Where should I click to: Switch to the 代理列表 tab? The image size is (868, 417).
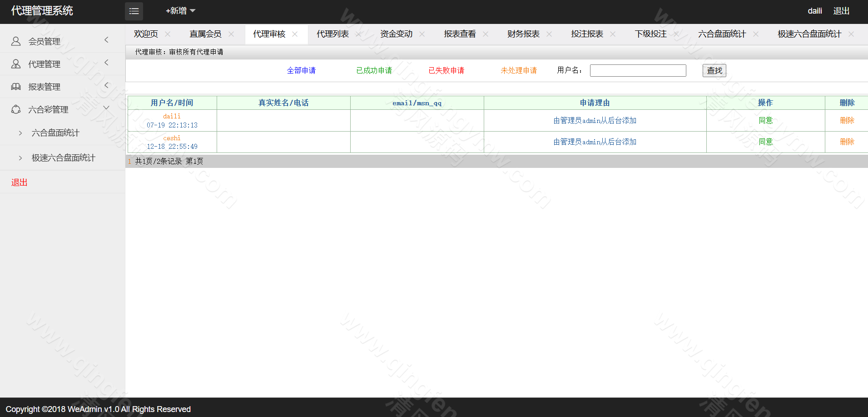pos(332,34)
